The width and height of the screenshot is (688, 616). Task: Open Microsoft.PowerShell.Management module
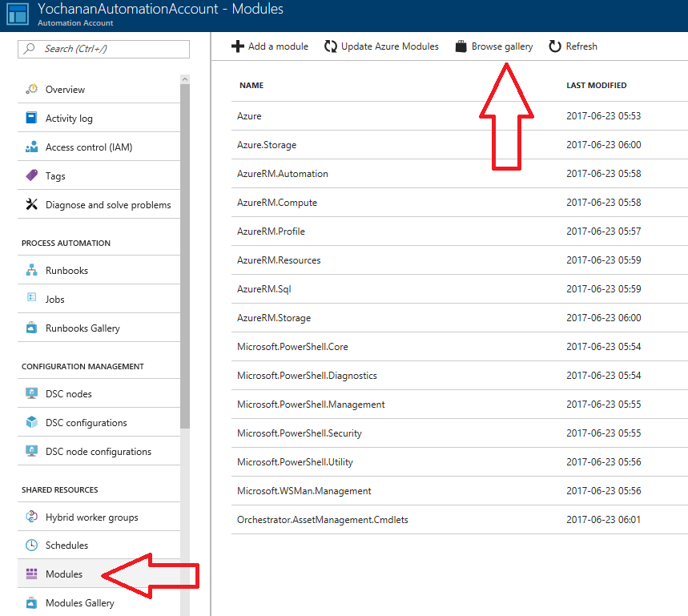(x=460, y=405)
